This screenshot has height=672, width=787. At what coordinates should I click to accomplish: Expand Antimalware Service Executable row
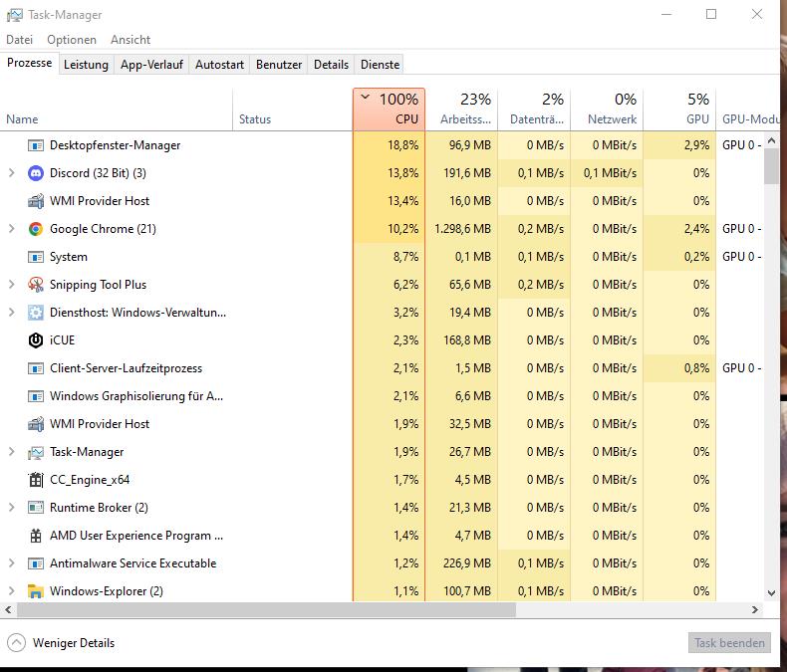(12, 563)
